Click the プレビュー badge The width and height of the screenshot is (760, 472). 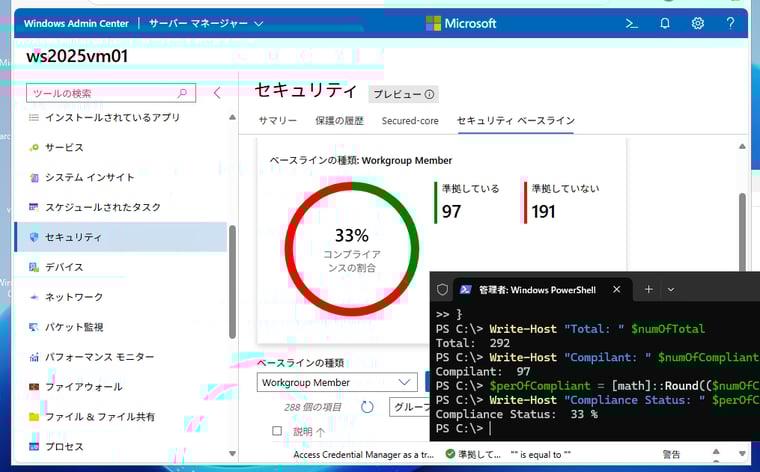pos(403,94)
